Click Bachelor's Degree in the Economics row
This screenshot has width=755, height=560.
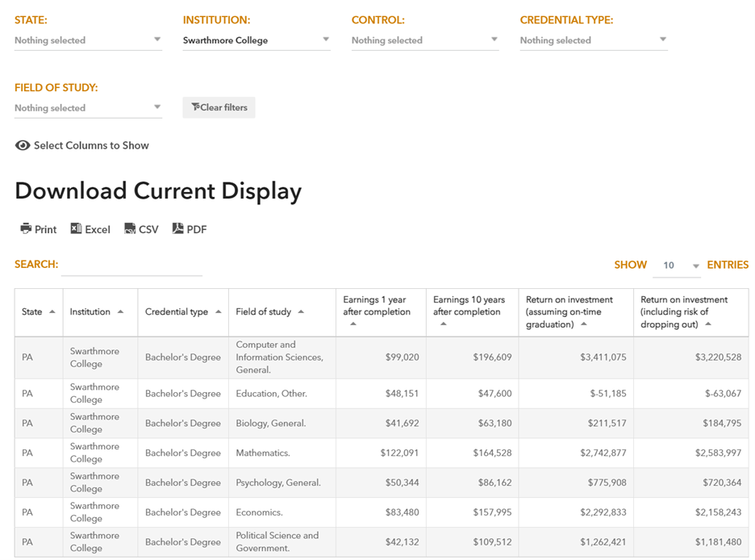pyautogui.click(x=183, y=512)
